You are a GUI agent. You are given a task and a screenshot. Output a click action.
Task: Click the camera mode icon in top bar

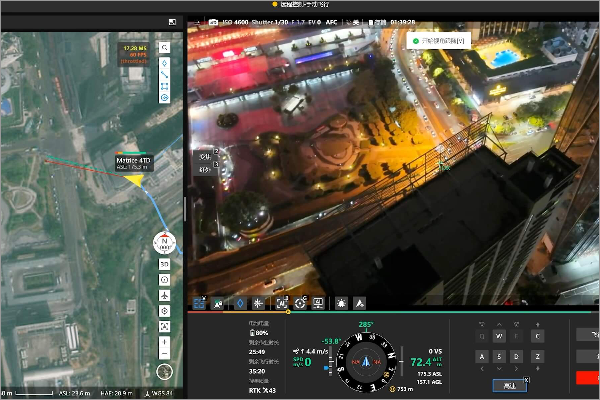click(x=213, y=21)
